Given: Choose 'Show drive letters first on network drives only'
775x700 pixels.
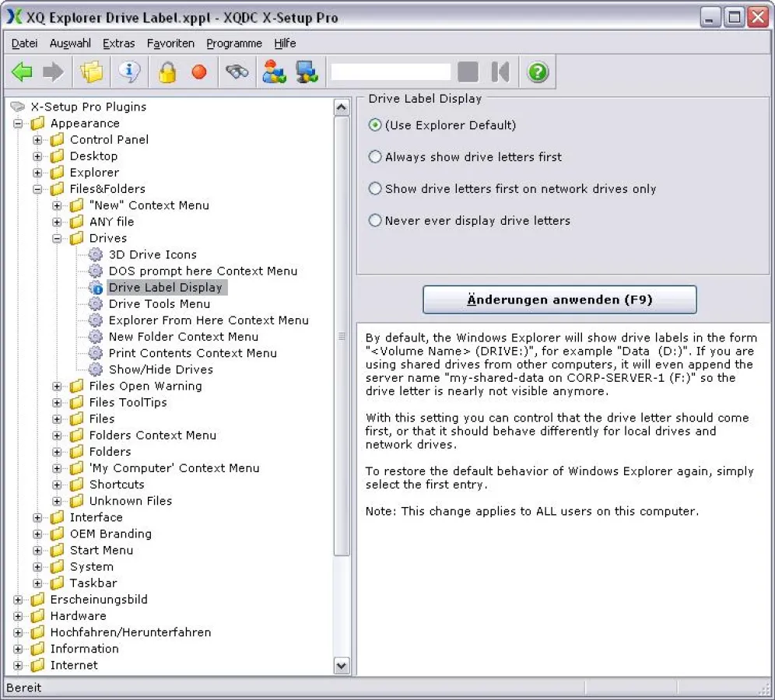Looking at the screenshot, I should click(376, 189).
